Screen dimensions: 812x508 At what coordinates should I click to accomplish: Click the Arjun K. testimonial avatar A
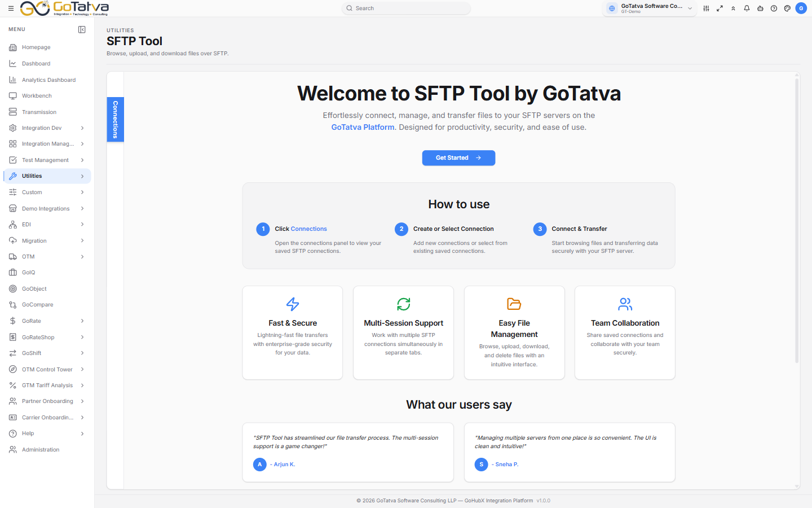pos(260,465)
